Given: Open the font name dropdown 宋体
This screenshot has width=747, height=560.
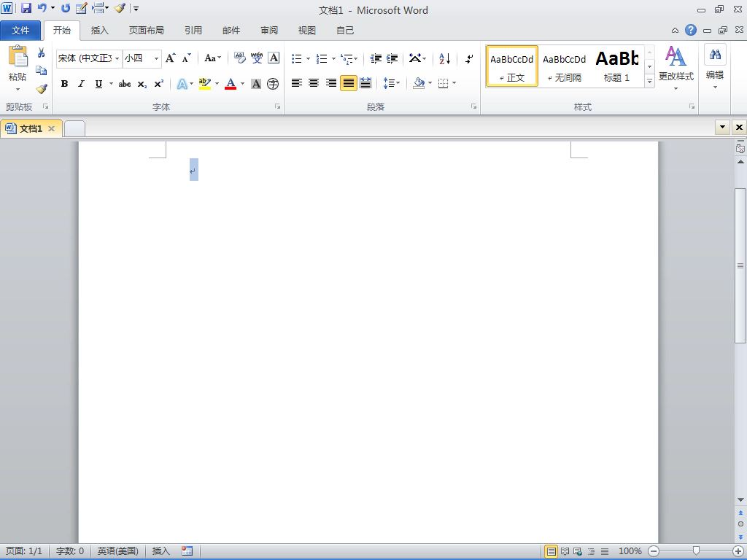Looking at the screenshot, I should click(117, 58).
